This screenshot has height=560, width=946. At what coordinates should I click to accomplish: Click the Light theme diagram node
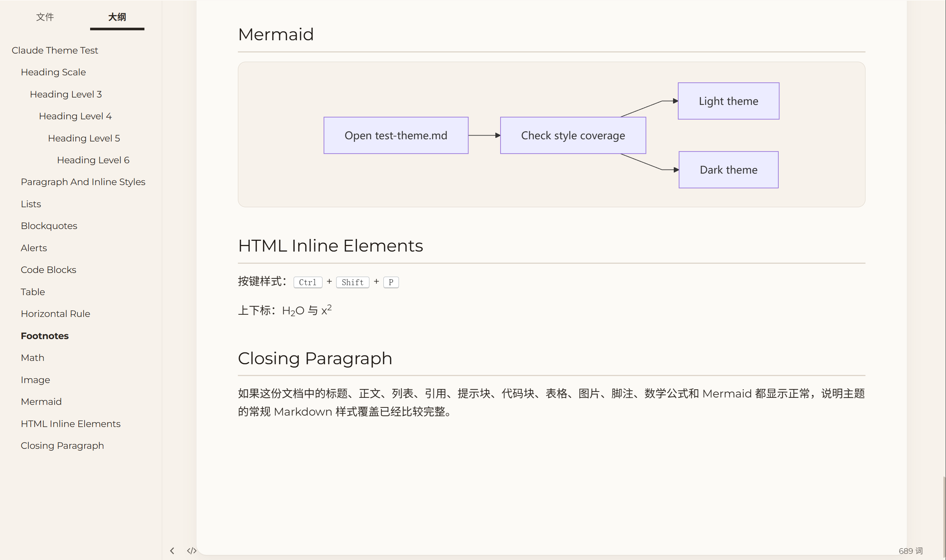pos(728,101)
